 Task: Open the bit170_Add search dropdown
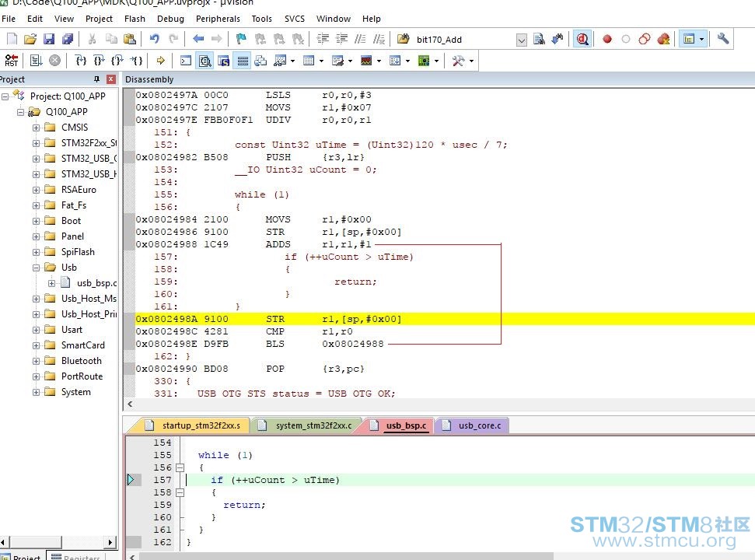pyautogui.click(x=521, y=40)
